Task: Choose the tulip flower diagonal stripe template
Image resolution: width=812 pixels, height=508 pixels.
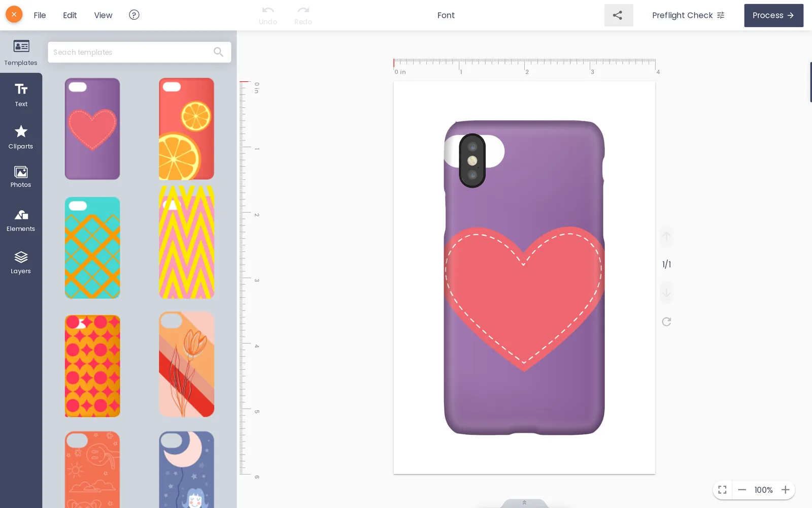Action: [x=186, y=364]
